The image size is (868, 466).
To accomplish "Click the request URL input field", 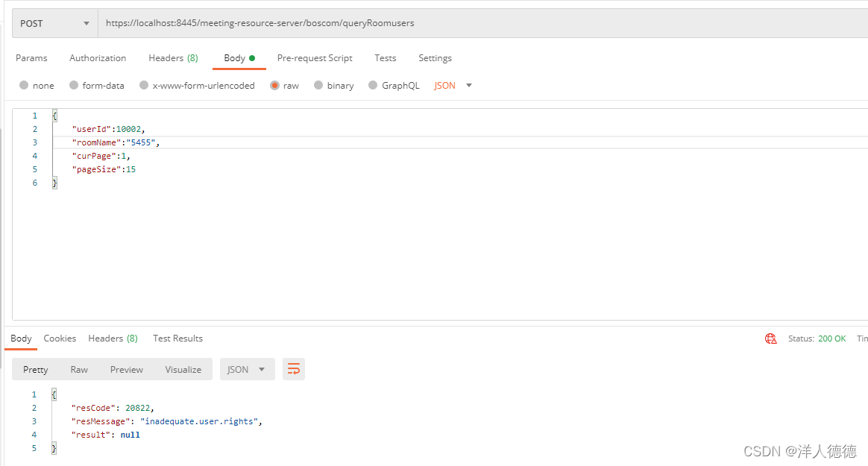I will pos(482,23).
